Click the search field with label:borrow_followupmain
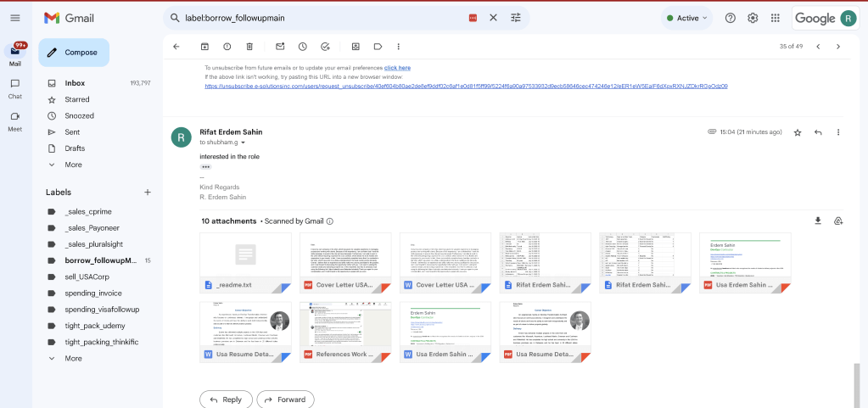This screenshot has height=408, width=868. click(x=324, y=18)
